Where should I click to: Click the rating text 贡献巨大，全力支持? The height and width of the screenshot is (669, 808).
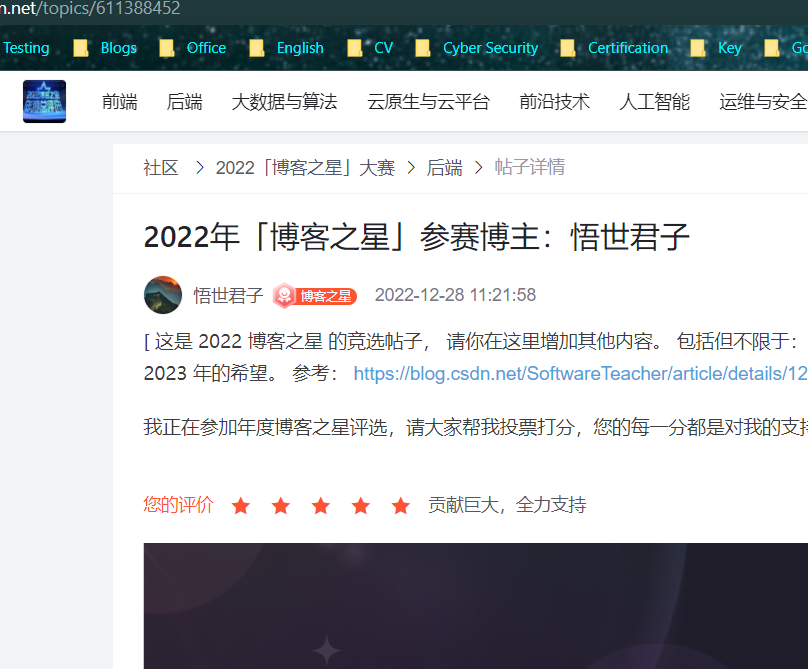point(507,505)
